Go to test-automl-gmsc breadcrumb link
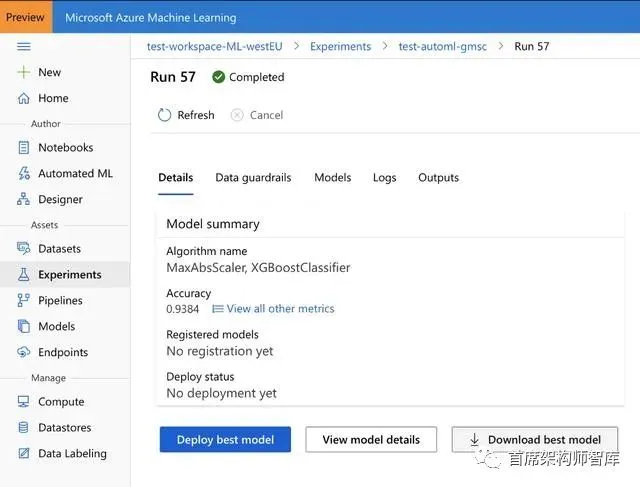This screenshot has height=487, width=640. (442, 46)
